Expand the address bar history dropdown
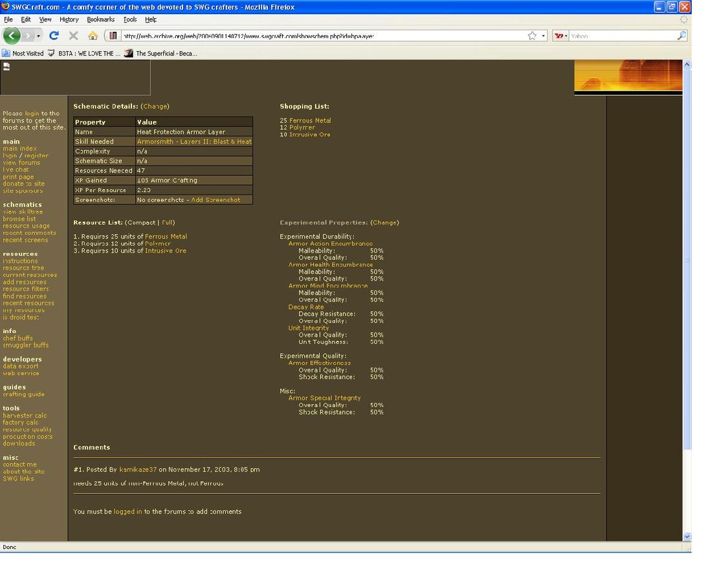This screenshot has height=582, width=728. point(544,36)
